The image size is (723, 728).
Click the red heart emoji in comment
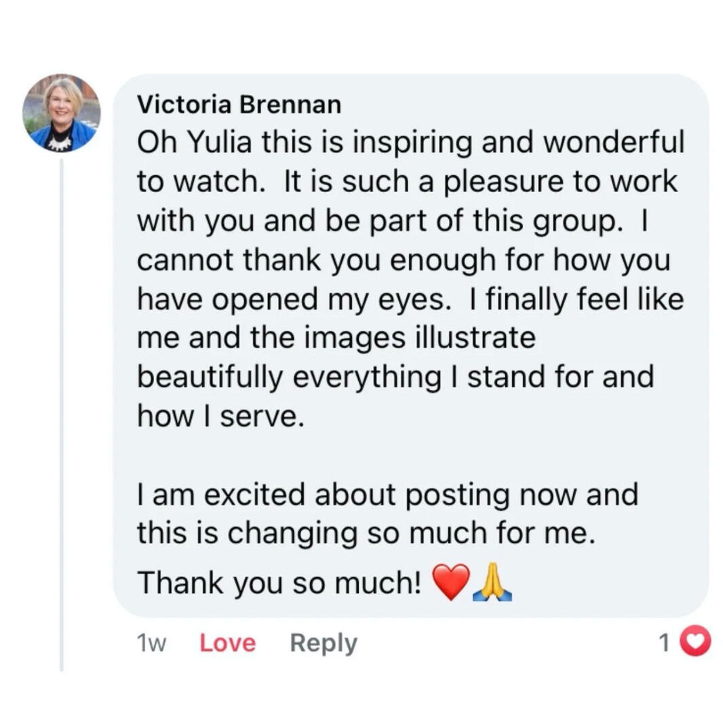pyautogui.click(x=451, y=582)
